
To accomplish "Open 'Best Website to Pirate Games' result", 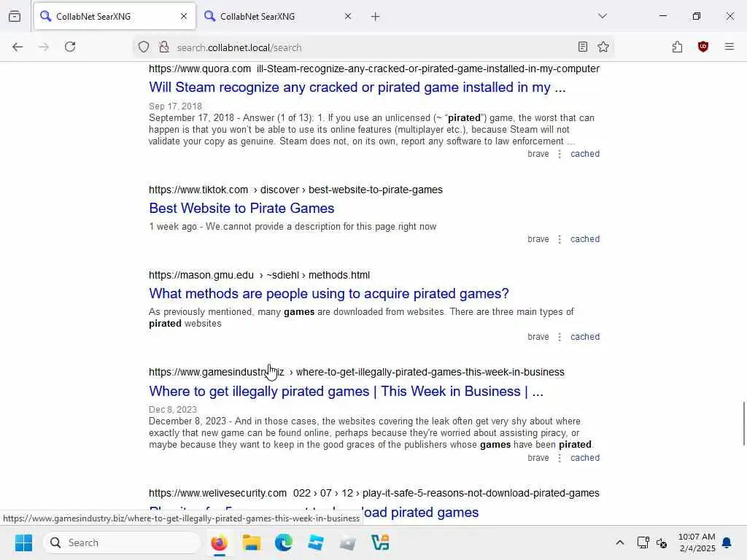I will click(241, 208).
